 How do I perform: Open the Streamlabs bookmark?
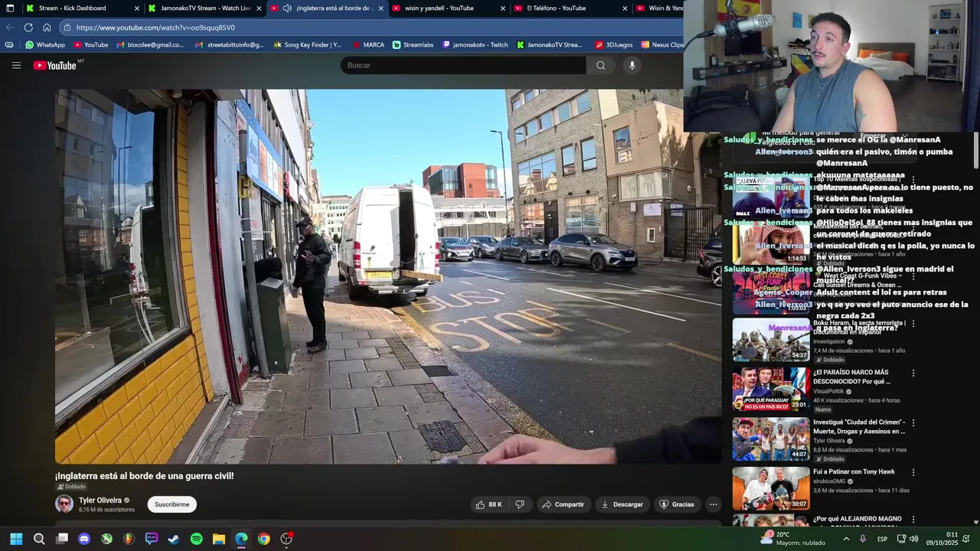pos(413,45)
